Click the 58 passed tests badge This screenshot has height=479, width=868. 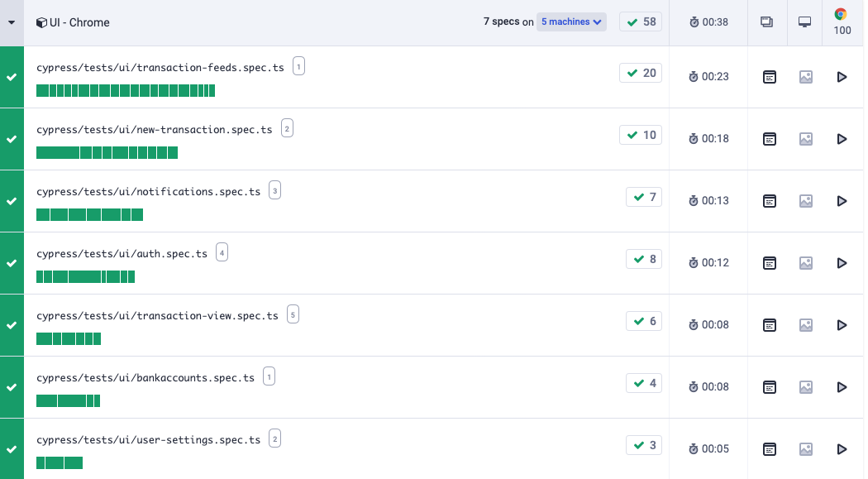[641, 22]
